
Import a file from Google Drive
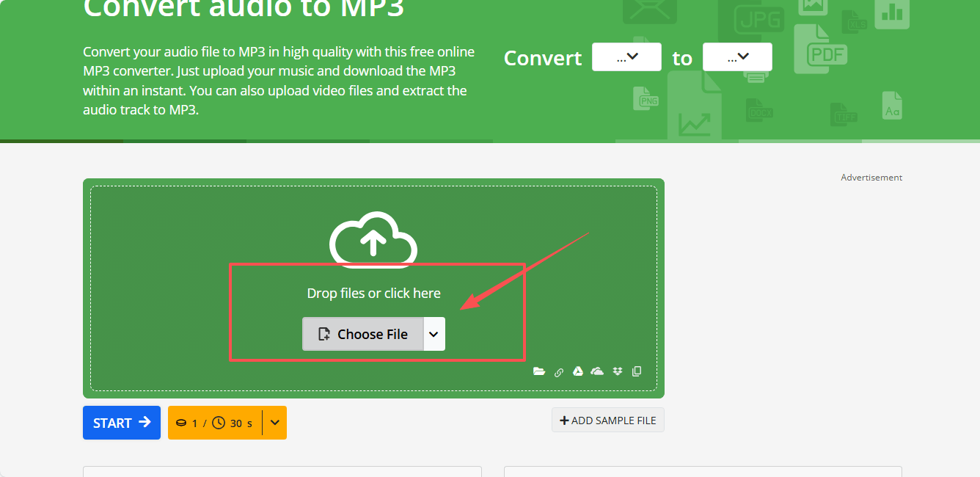coord(578,371)
